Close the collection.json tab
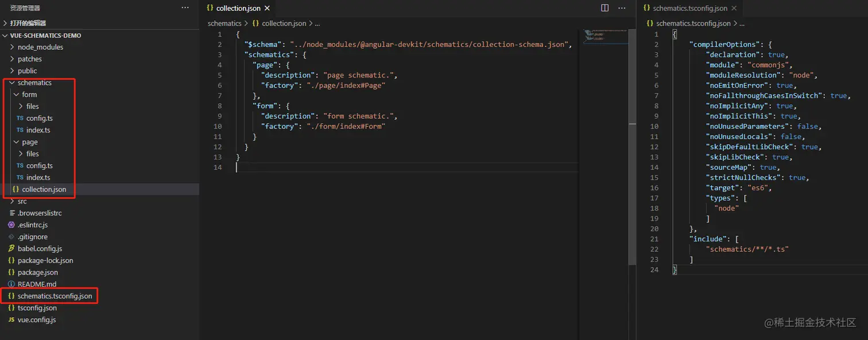Viewport: 868px width, 340px height. (x=268, y=9)
